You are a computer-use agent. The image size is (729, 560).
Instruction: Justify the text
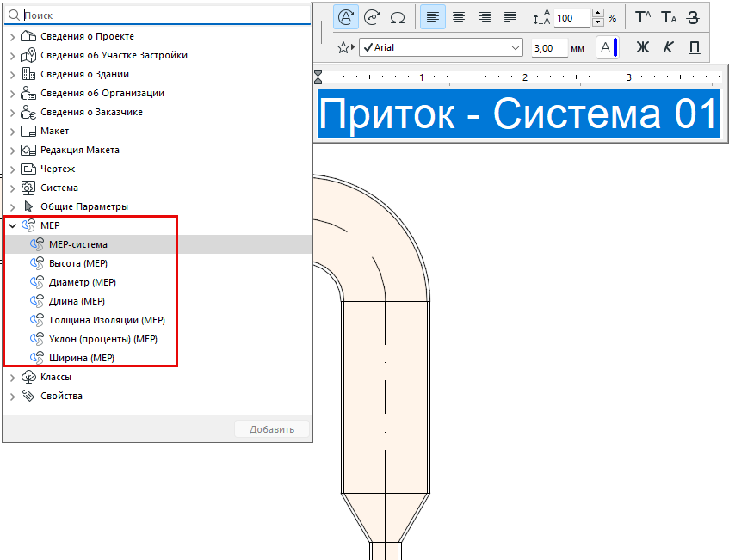tap(510, 17)
